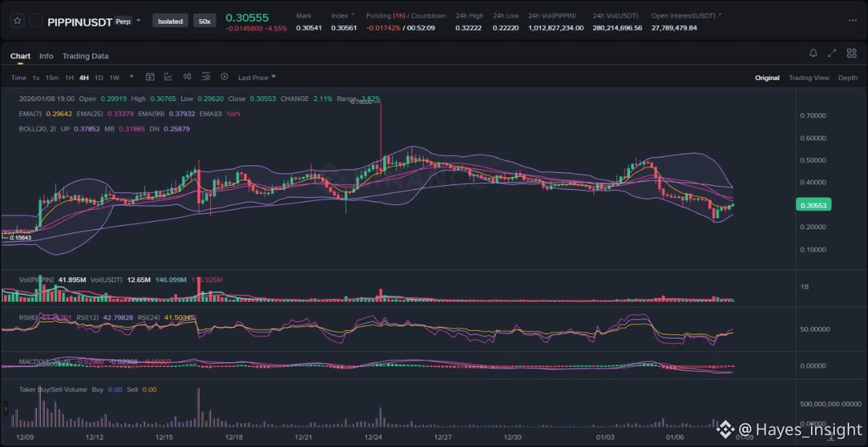Click the Taker Buy/Sell Volume label
This screenshot has width=868, height=447.
tap(53, 390)
